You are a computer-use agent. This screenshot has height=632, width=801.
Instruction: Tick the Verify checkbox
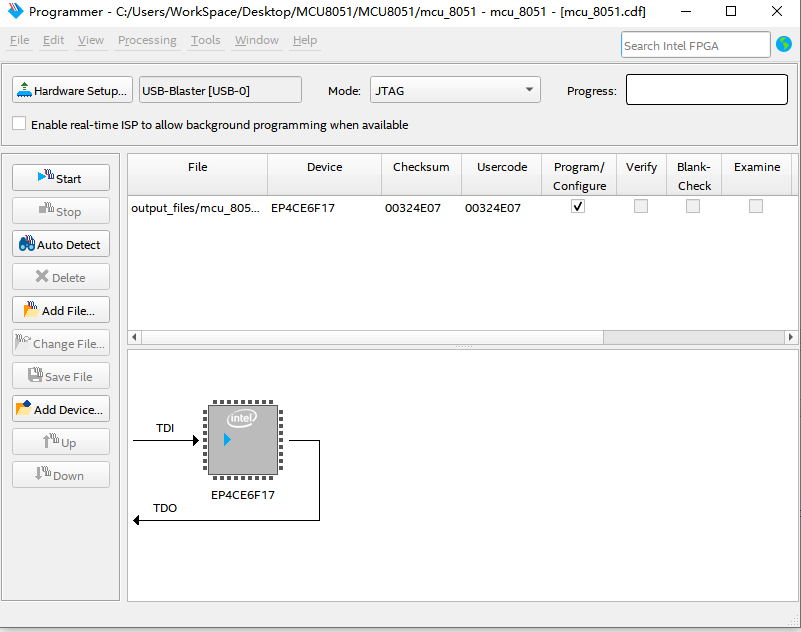click(x=641, y=207)
